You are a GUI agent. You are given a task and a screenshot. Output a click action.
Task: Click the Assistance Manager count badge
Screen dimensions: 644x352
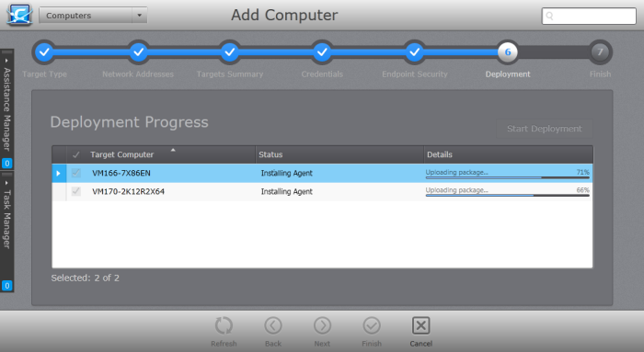click(x=7, y=164)
